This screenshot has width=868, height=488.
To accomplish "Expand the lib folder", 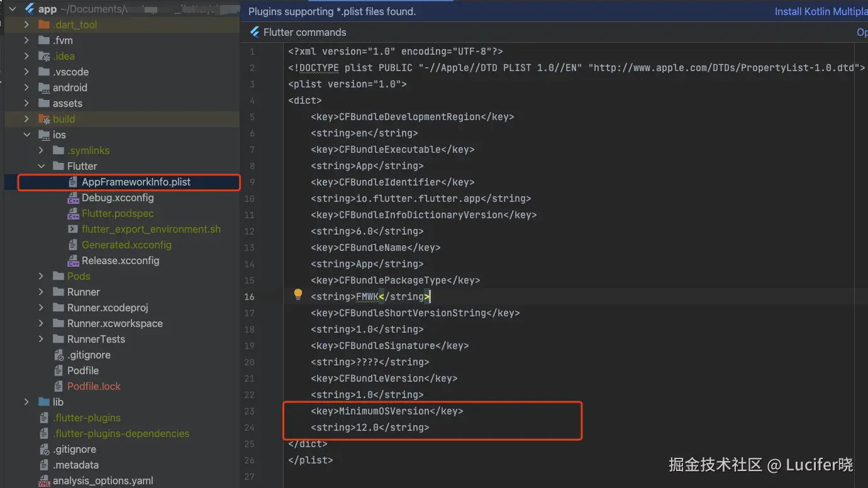I will [x=26, y=402].
